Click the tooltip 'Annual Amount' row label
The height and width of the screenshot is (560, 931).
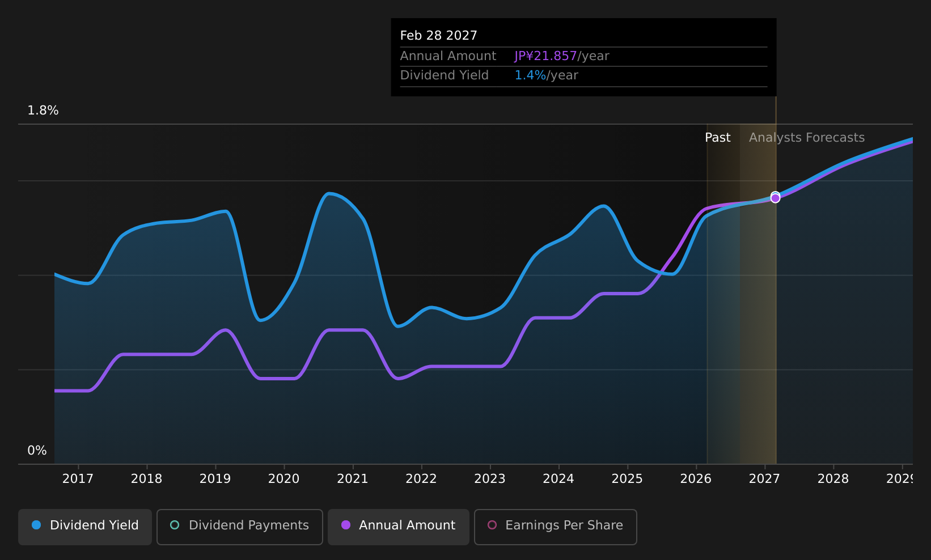point(448,56)
